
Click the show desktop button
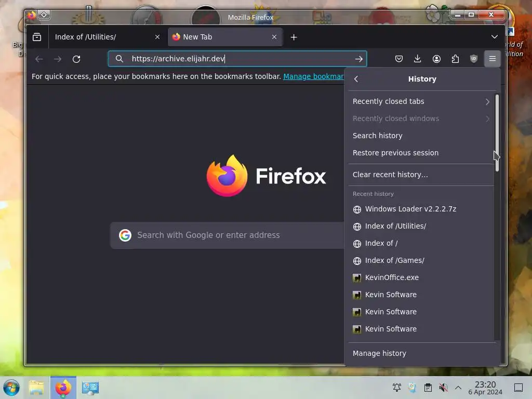point(518,388)
